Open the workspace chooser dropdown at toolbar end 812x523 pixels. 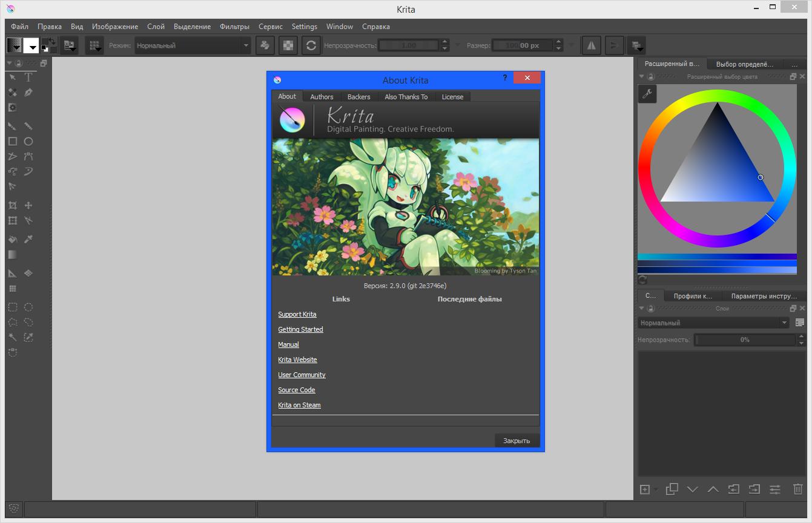(636, 45)
